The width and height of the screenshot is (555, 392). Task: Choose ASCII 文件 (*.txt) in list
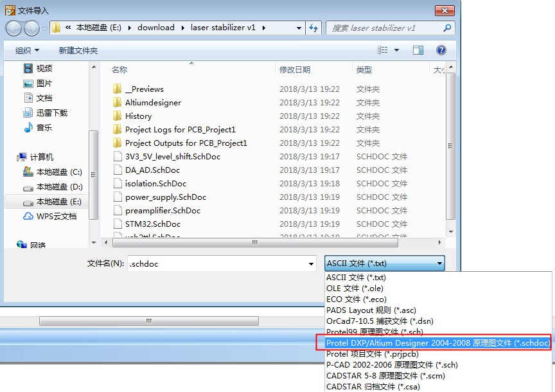438,277
